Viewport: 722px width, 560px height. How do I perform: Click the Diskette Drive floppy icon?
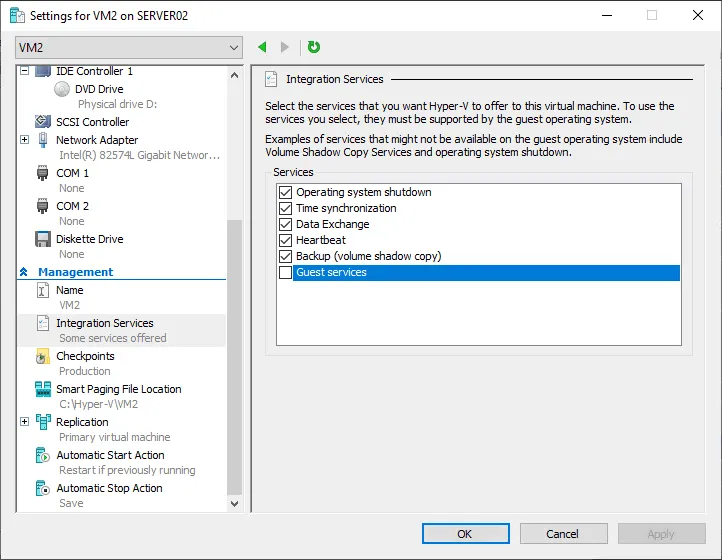coord(43,239)
